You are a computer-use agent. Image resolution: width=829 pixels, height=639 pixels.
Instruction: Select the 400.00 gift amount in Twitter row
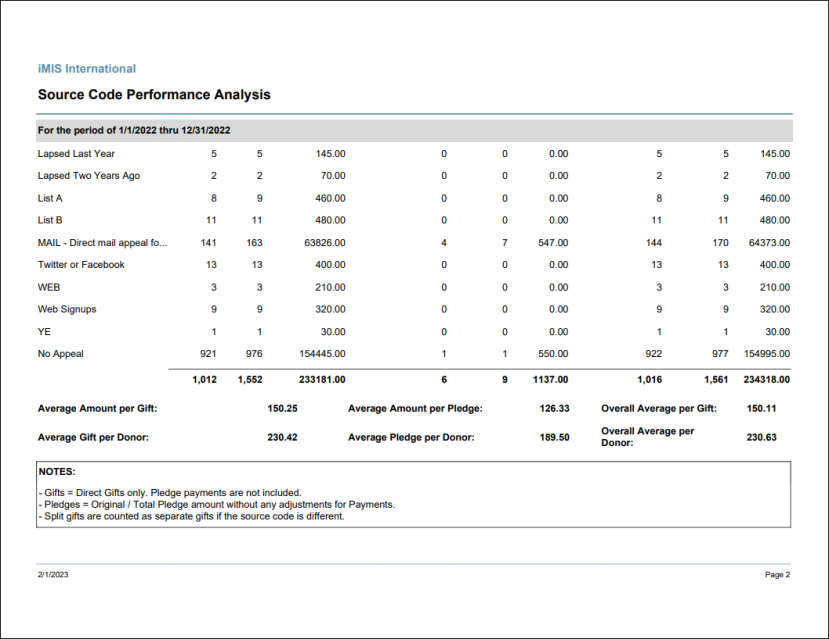330,265
